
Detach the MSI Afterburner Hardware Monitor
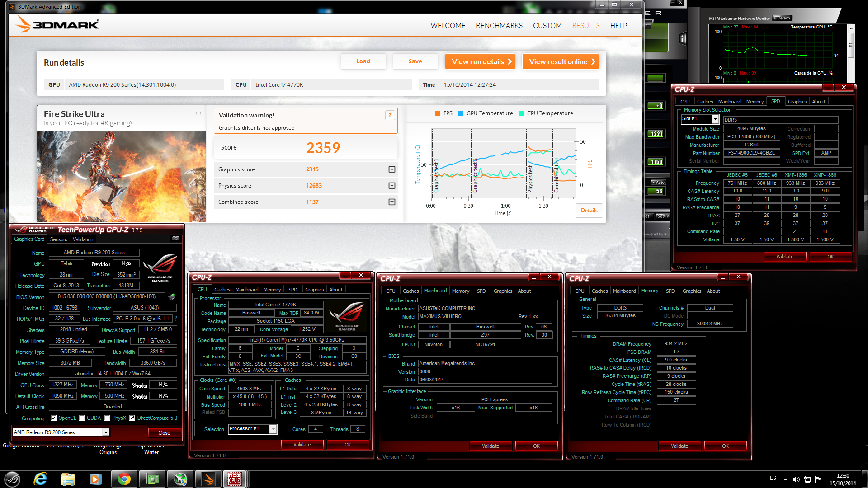pyautogui.click(x=783, y=18)
